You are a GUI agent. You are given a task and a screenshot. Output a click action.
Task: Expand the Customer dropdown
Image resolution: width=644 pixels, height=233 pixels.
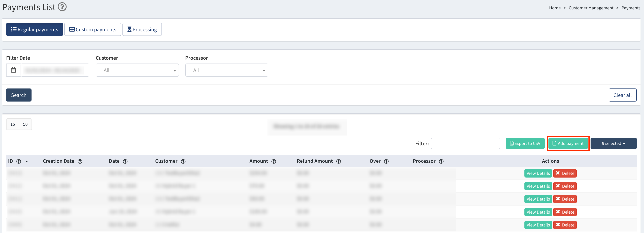coord(137,70)
